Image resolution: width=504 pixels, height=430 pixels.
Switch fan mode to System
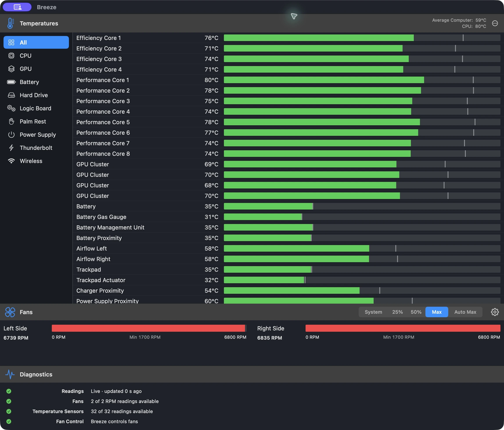(373, 312)
